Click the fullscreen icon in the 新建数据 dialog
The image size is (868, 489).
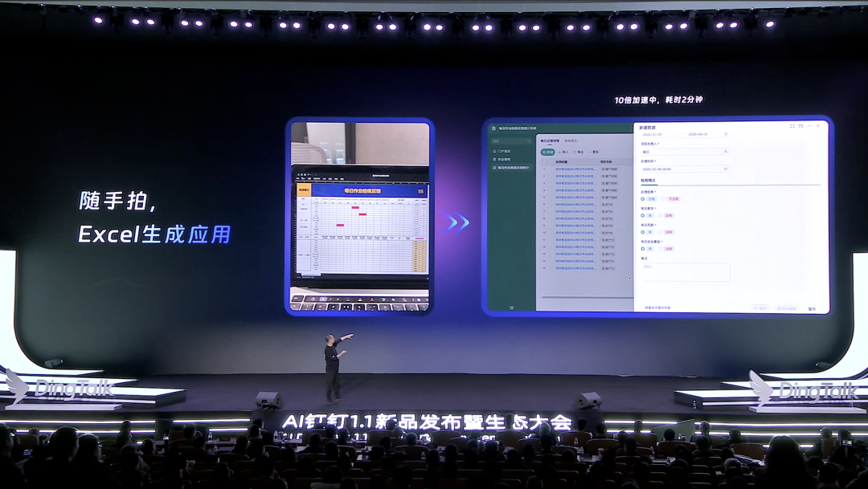792,126
